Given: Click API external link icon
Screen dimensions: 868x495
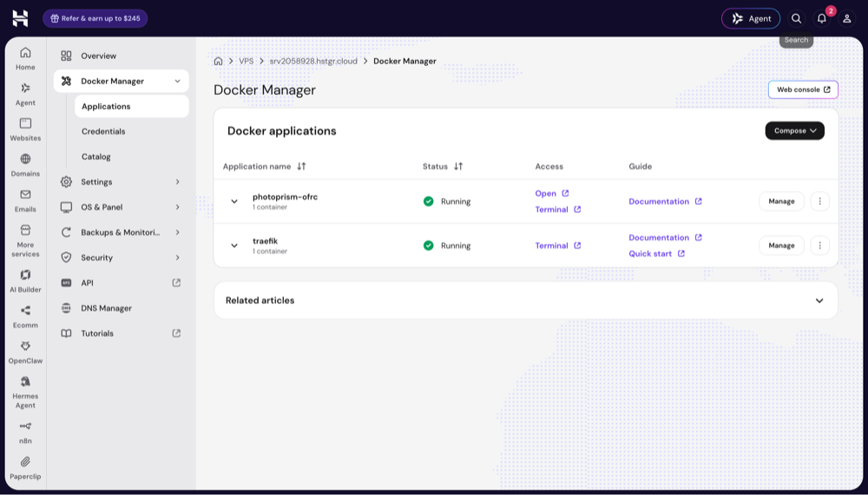Looking at the screenshot, I should [x=176, y=282].
